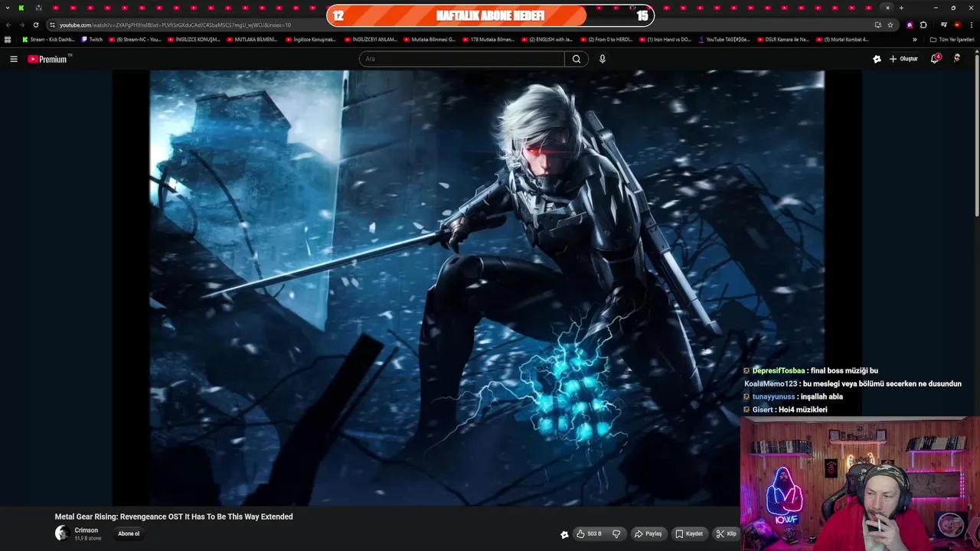Click the page vertical scrollbar
Viewport: 980px width, 551px height.
coord(977,138)
